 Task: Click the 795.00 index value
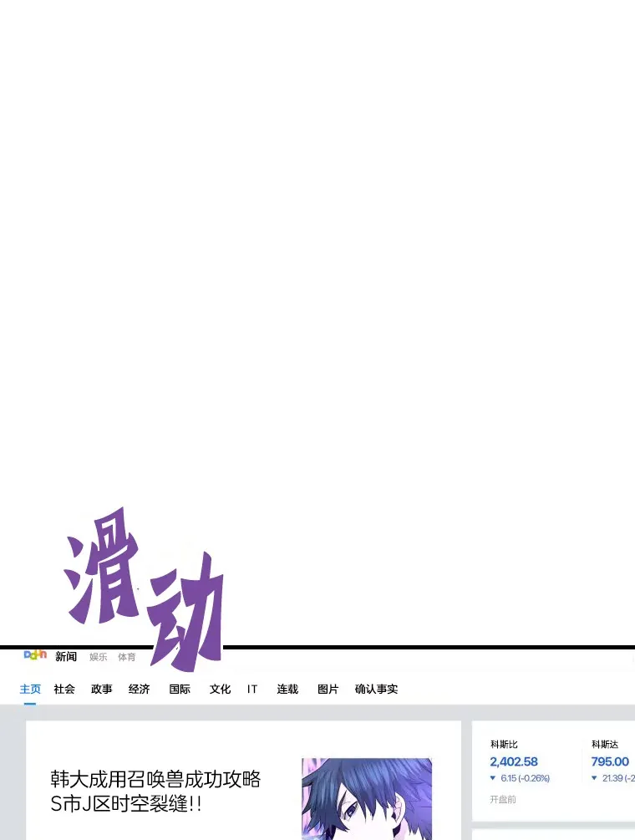610,761
